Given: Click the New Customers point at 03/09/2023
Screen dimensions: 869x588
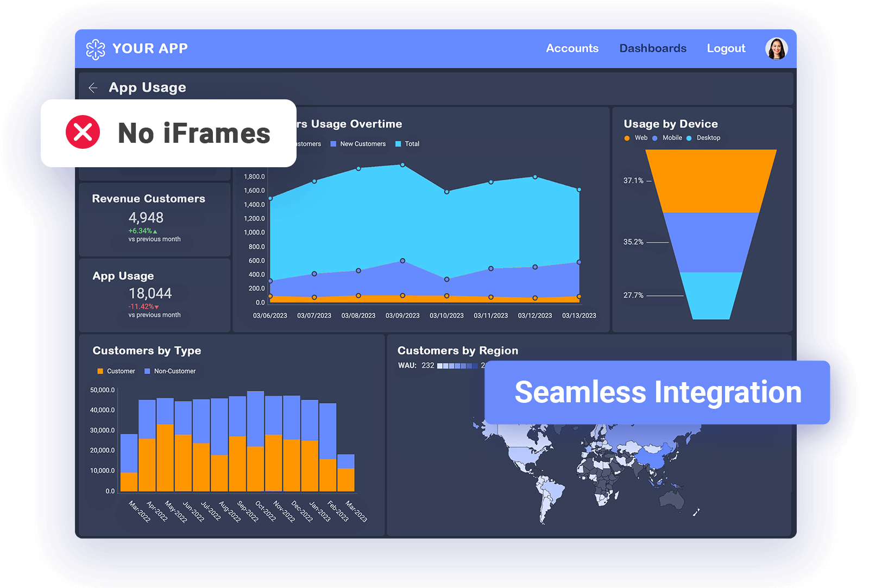Looking at the screenshot, I should pos(402,261).
